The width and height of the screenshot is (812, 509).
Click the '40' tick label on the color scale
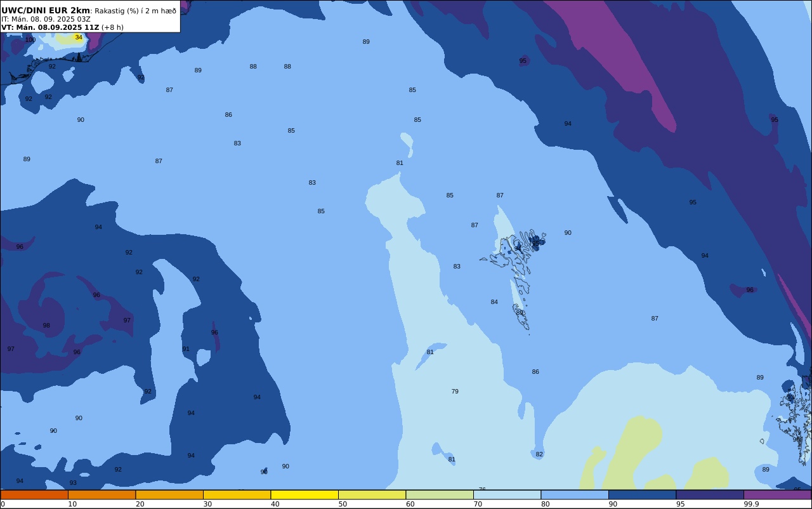275,504
